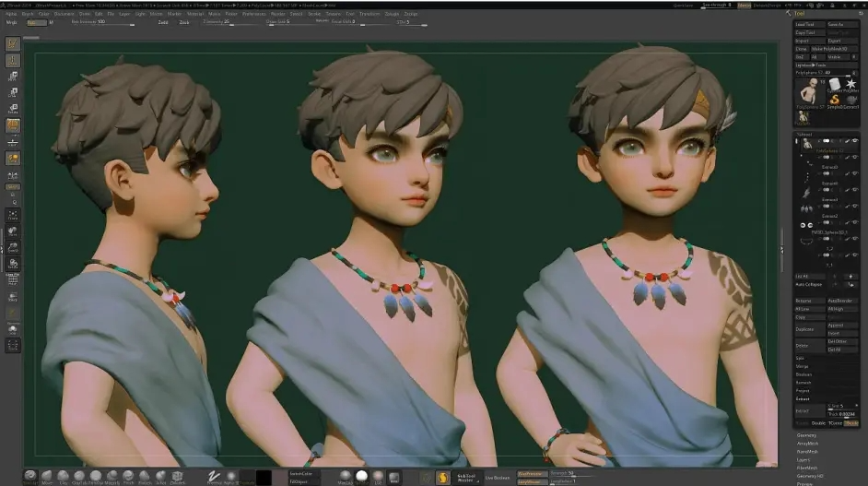Toggle the Rgb mode button
868x486 pixels.
click(35, 22)
